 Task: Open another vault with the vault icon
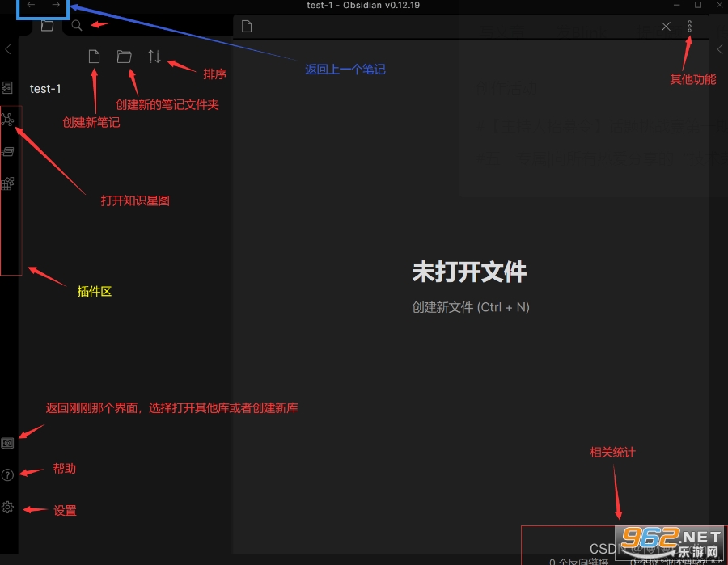(7, 443)
